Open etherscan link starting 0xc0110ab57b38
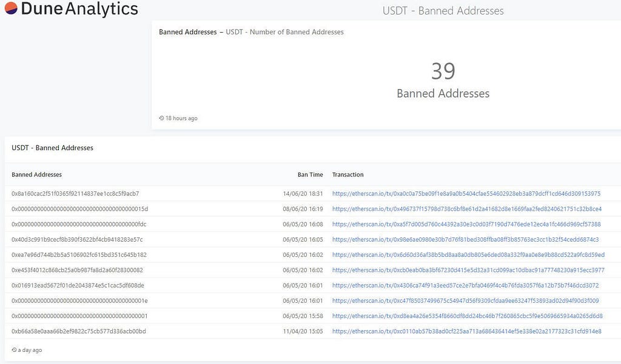The image size is (621, 364). tap(466, 331)
